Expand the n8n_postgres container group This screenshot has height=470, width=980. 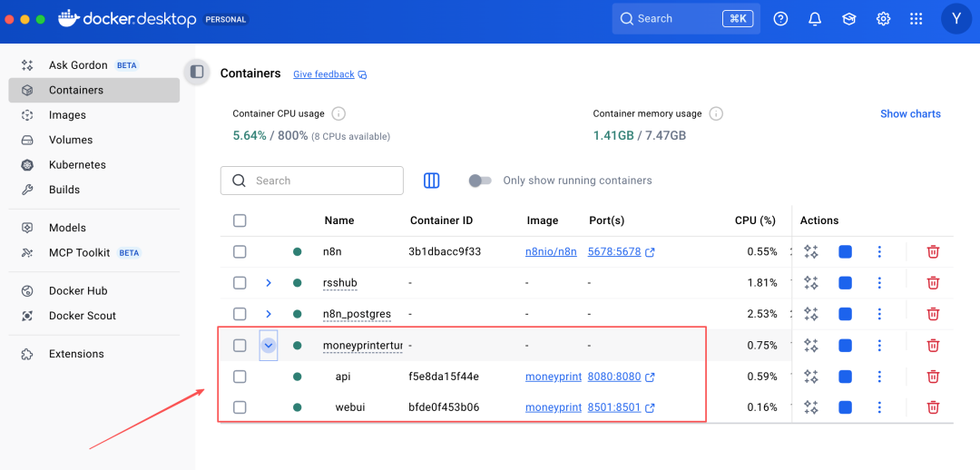269,314
